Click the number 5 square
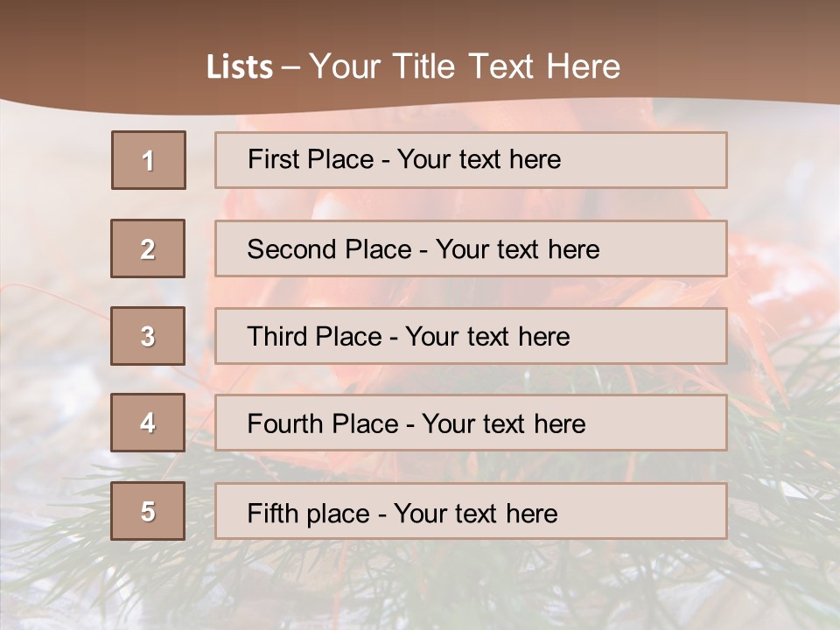Viewport: 840px width, 630px height. [x=148, y=511]
